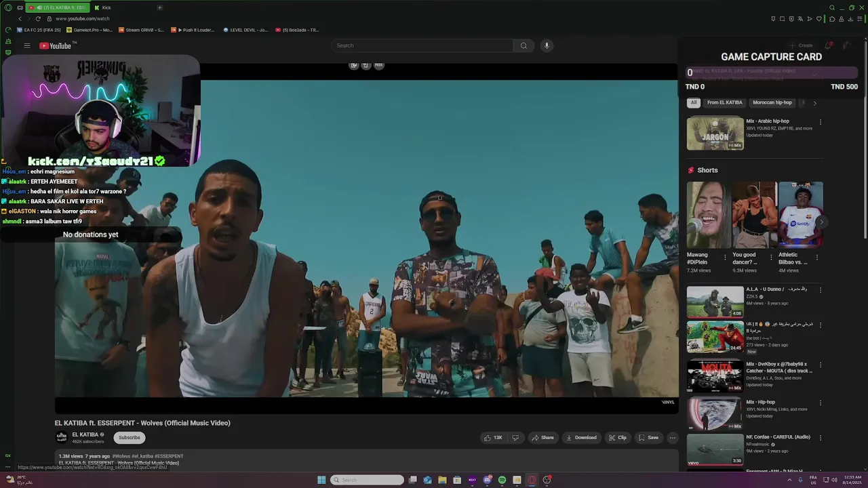The image size is (868, 488).
Task: Open Spotify from the taskbar
Action: pos(502,480)
